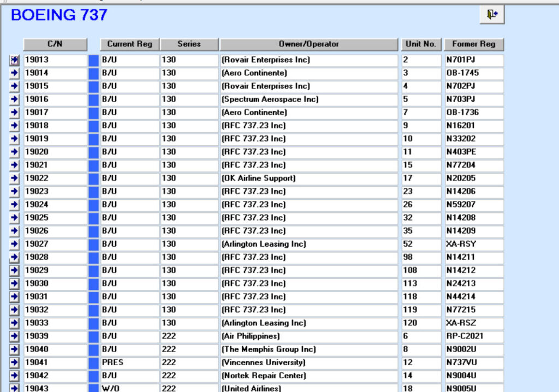Sort by Current Reg column header
Viewport: 559px width, 392px height.
pyautogui.click(x=129, y=44)
